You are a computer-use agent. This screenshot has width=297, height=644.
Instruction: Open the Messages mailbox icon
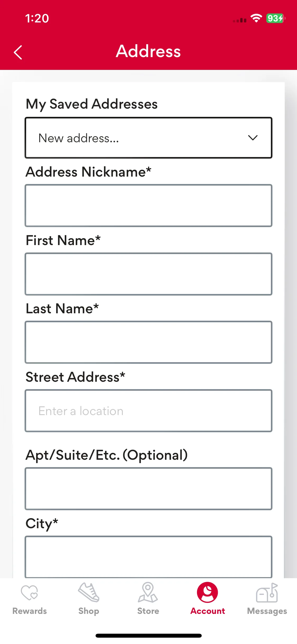(267, 592)
